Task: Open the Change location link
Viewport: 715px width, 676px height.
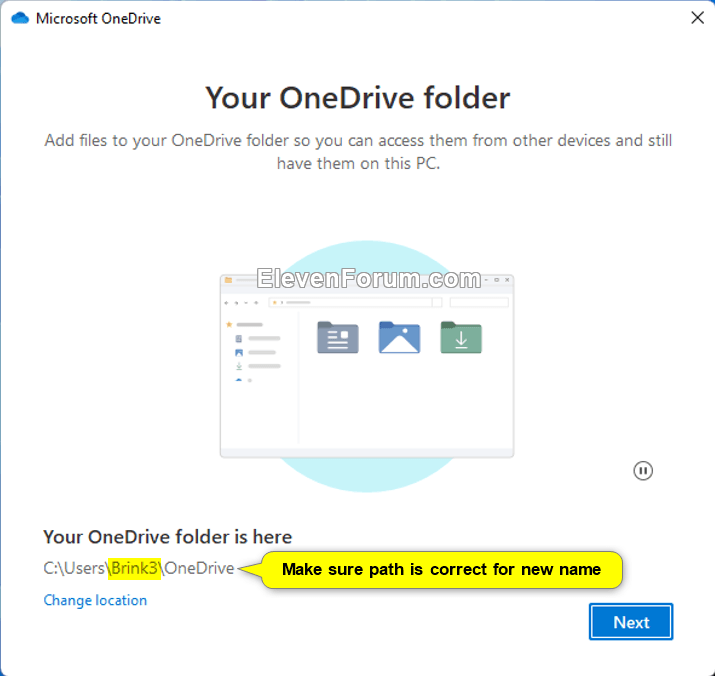Action: (95, 600)
